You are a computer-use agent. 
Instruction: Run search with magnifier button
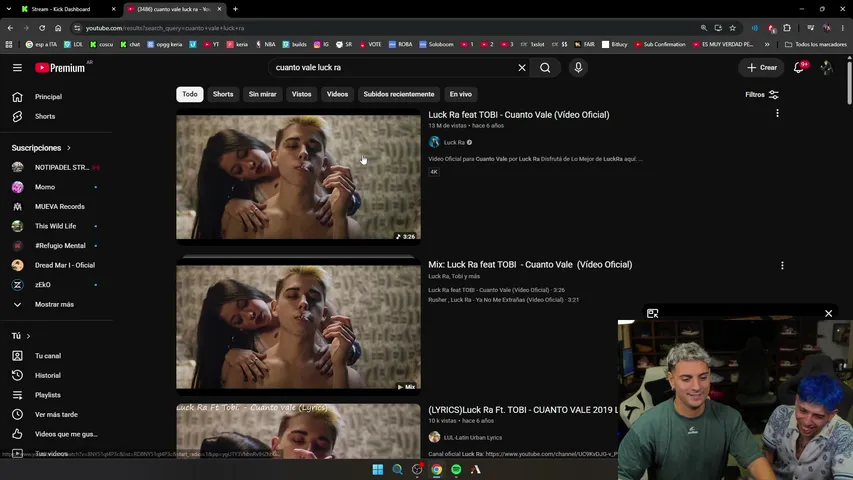545,67
